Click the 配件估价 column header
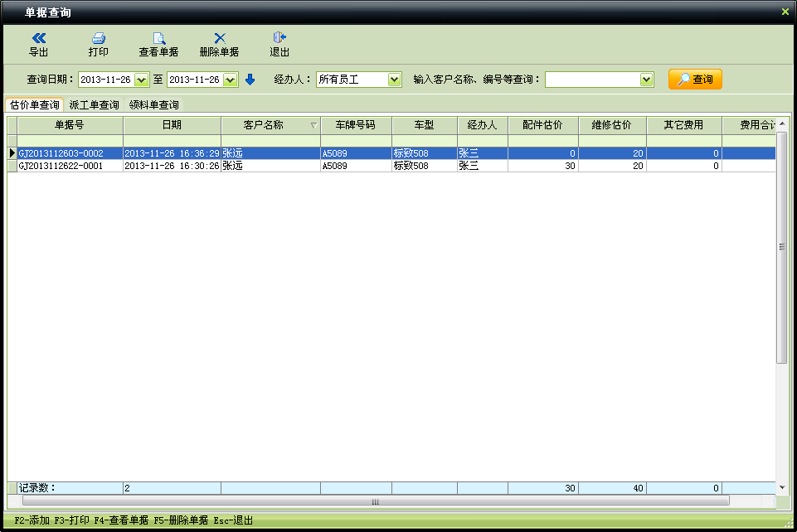The height and width of the screenshot is (532, 797). point(543,125)
